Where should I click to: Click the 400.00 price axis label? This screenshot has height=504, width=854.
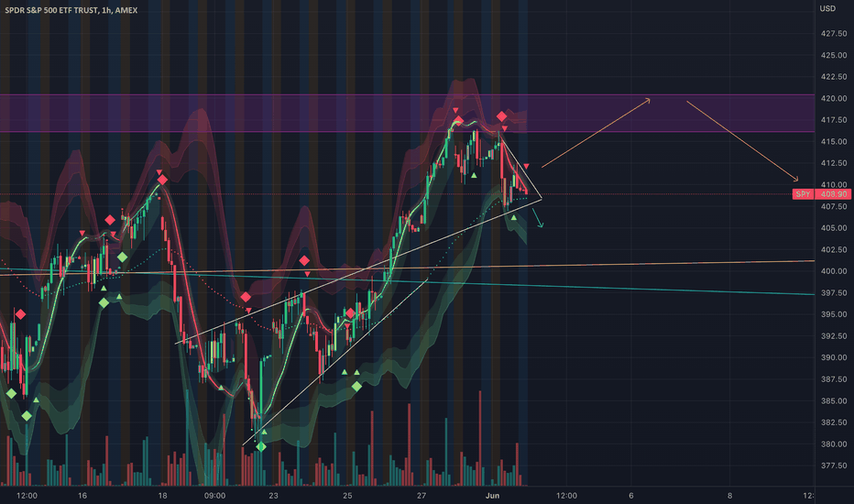click(x=834, y=271)
